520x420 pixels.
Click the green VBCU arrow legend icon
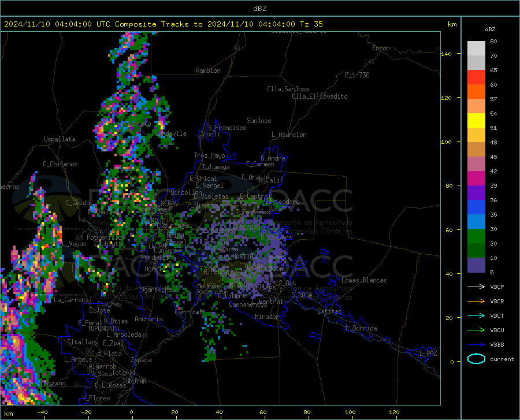476,330
